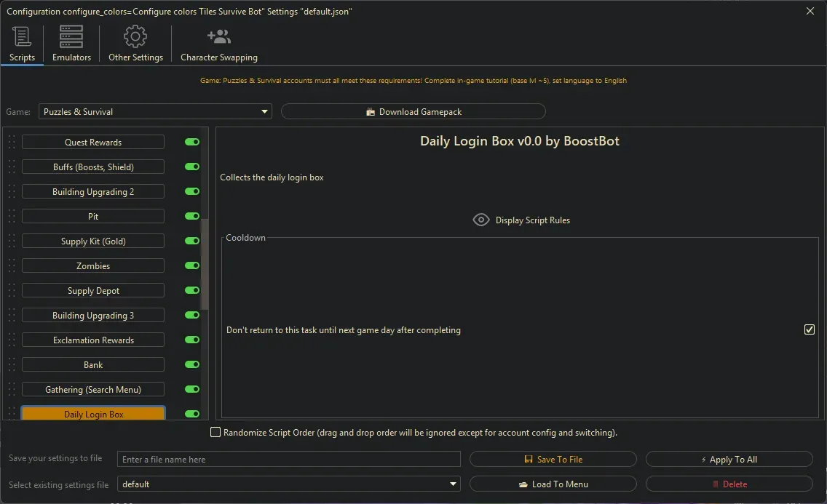Image resolution: width=827 pixels, height=504 pixels.
Task: Click the people icon above Character Swapping
Action: pyautogui.click(x=218, y=36)
